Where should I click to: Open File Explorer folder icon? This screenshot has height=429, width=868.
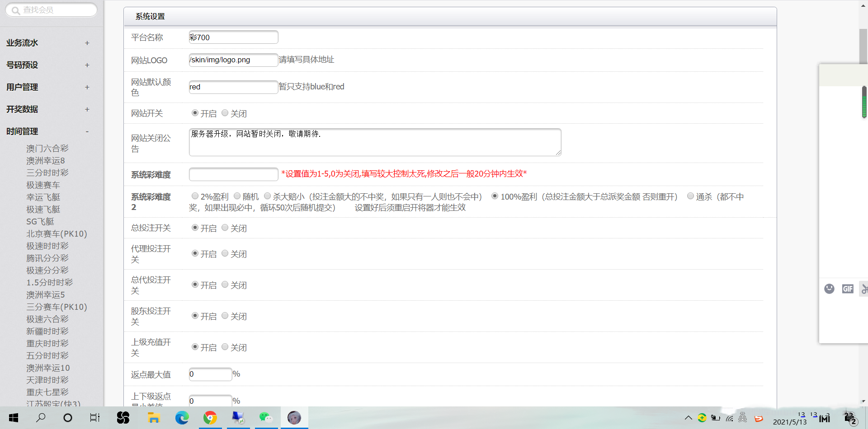pyautogui.click(x=154, y=418)
